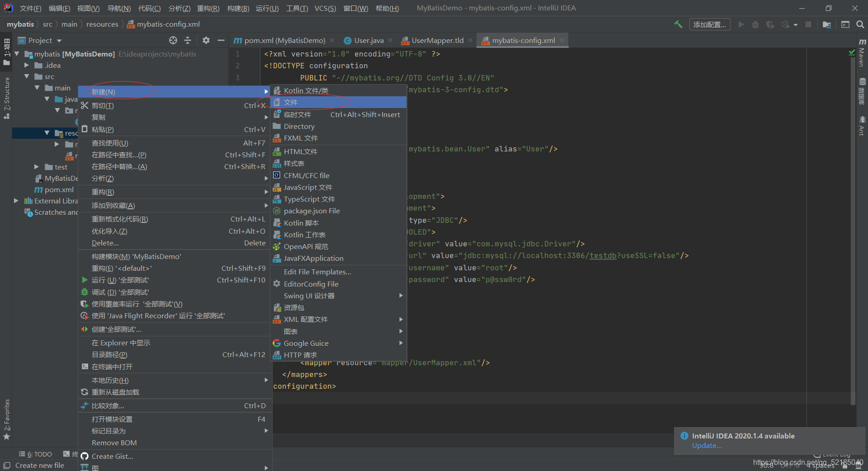Choose OpenAPI 规范 entry
868x471 pixels.
(x=338, y=246)
